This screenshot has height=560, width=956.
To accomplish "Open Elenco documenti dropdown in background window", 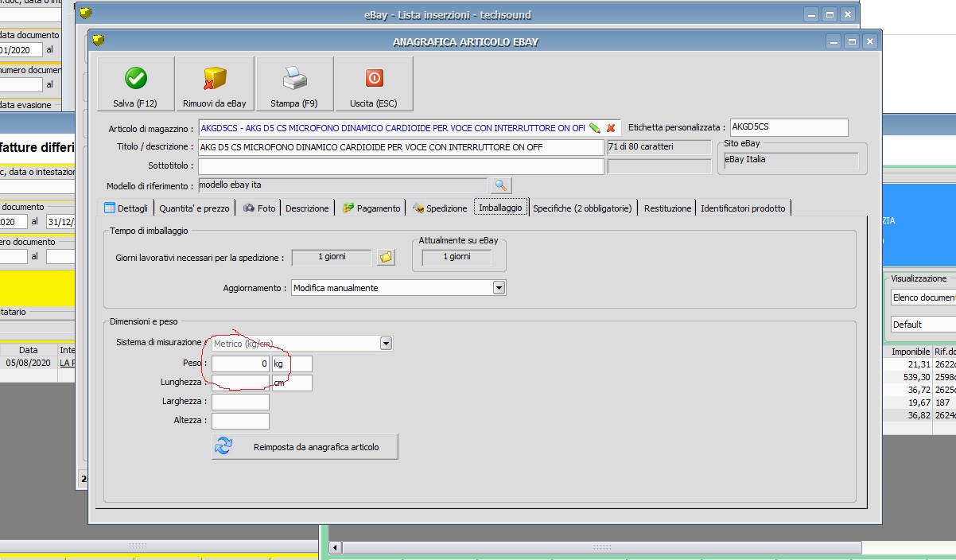I will [x=923, y=297].
